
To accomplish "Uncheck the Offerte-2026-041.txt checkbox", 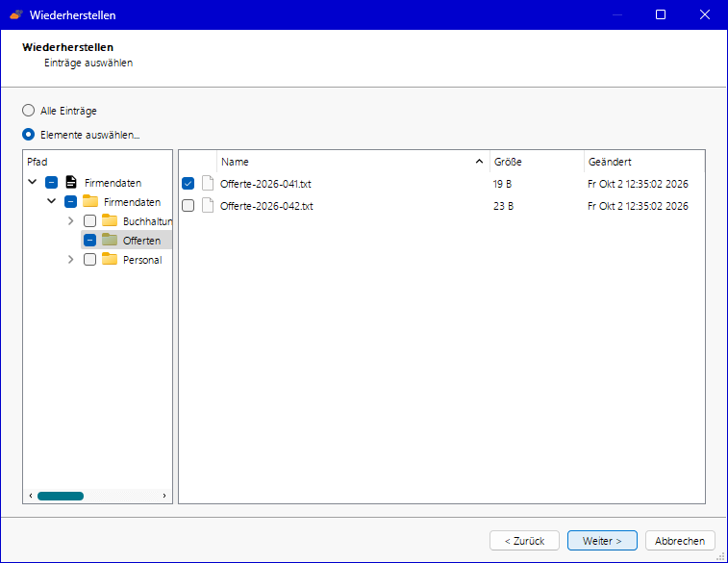I will click(188, 184).
